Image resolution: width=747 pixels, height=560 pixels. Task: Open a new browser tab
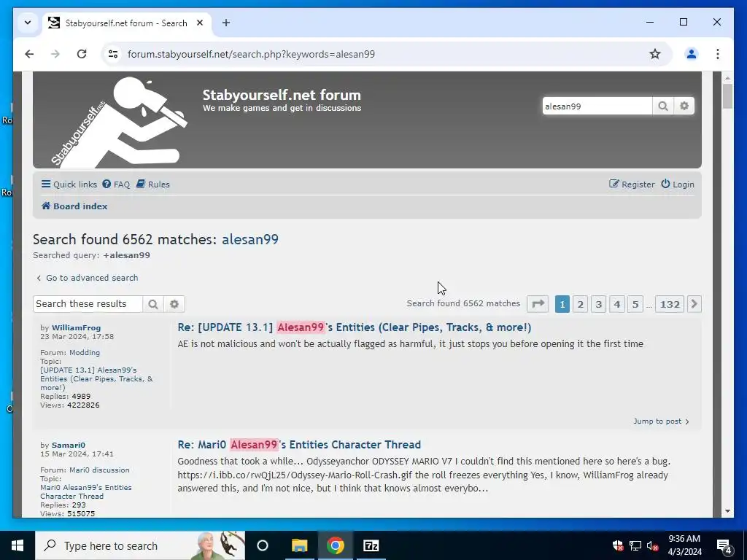click(x=226, y=23)
